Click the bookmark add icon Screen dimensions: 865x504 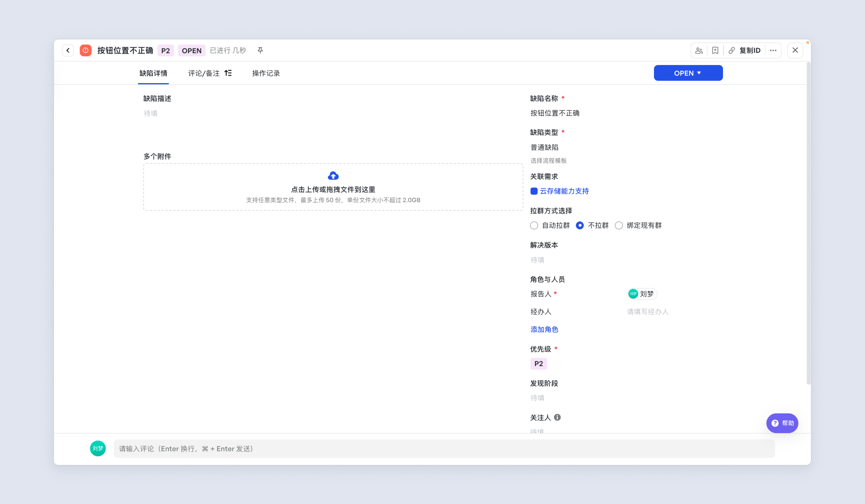click(715, 50)
